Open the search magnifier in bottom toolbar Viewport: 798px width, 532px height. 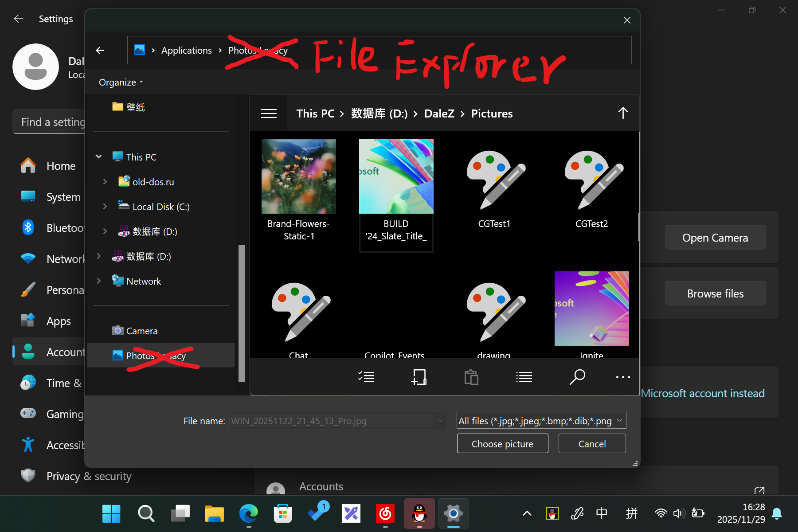pyautogui.click(x=577, y=377)
